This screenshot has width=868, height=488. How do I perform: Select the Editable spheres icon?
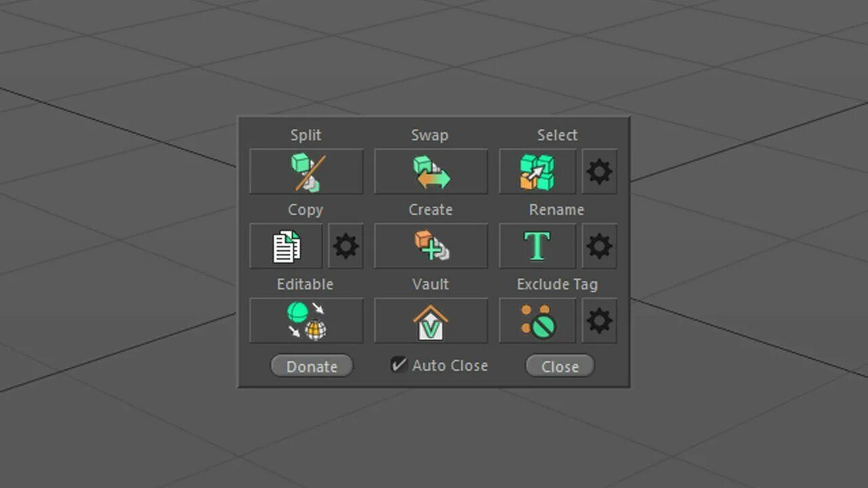[x=307, y=321]
